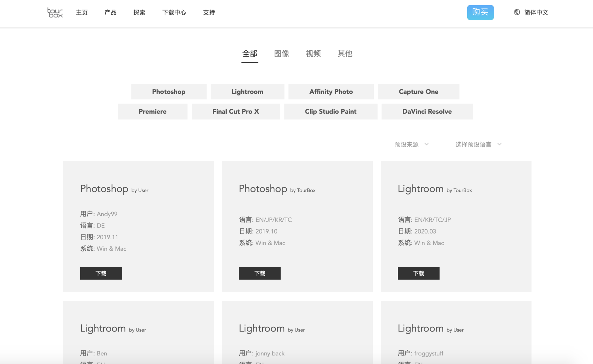
Task: Open the 简体中文 language selector
Action: point(536,12)
